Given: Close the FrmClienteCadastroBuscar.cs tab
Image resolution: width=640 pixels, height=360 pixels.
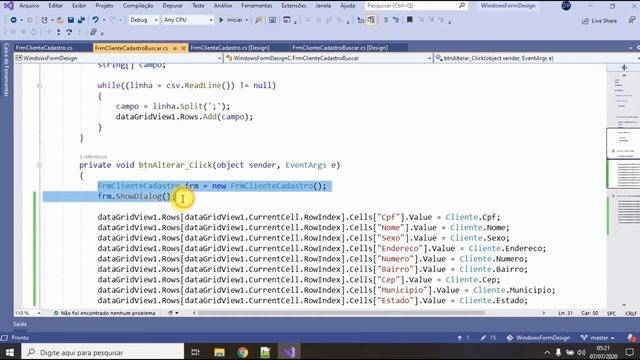Looking at the screenshot, I should click(183, 48).
